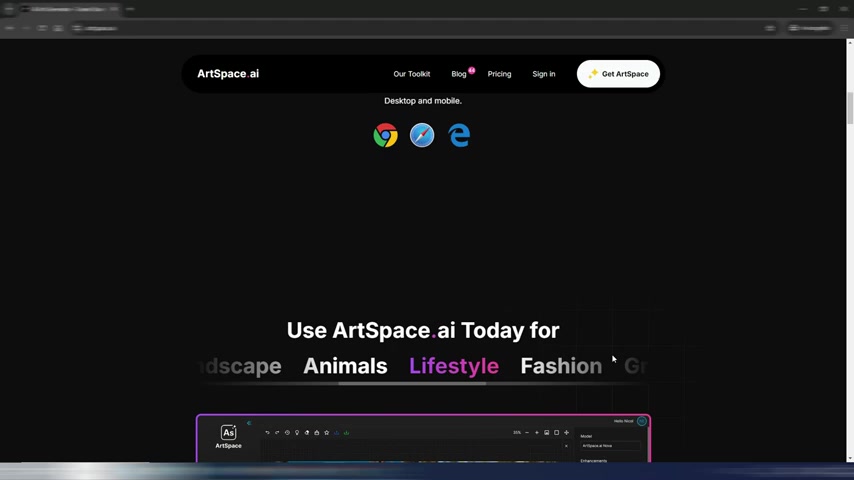Go to the Pricing page
This screenshot has width=854, height=480.
(x=499, y=74)
